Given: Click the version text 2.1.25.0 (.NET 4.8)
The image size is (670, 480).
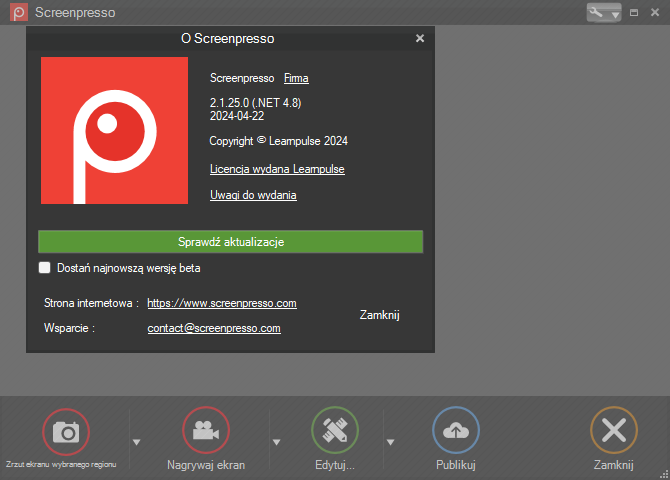Looking at the screenshot, I should pyautogui.click(x=256, y=103).
